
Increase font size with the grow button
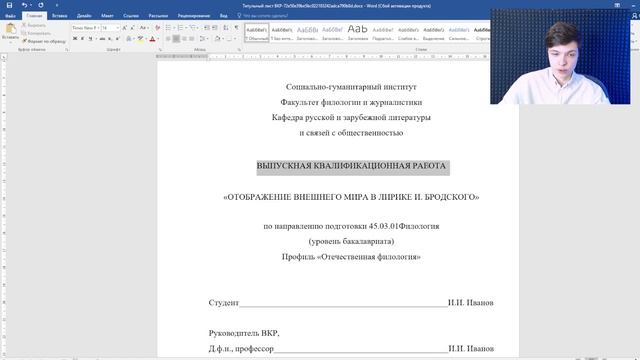point(124,28)
